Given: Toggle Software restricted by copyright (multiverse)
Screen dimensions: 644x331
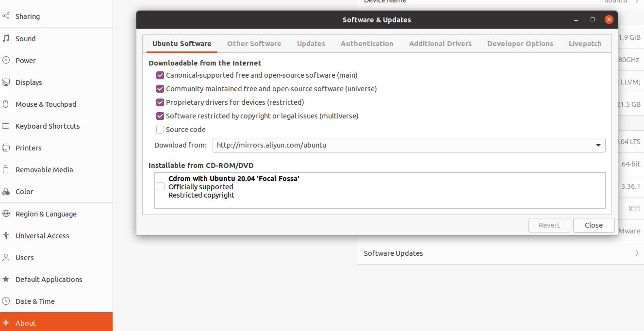Looking at the screenshot, I should (x=160, y=116).
